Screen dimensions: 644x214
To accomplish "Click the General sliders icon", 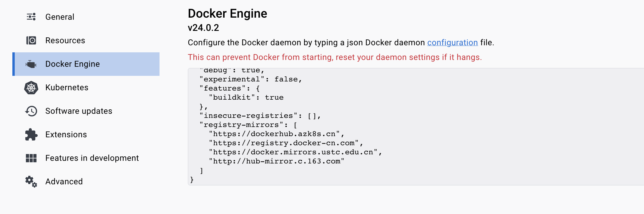I will pos(31,17).
